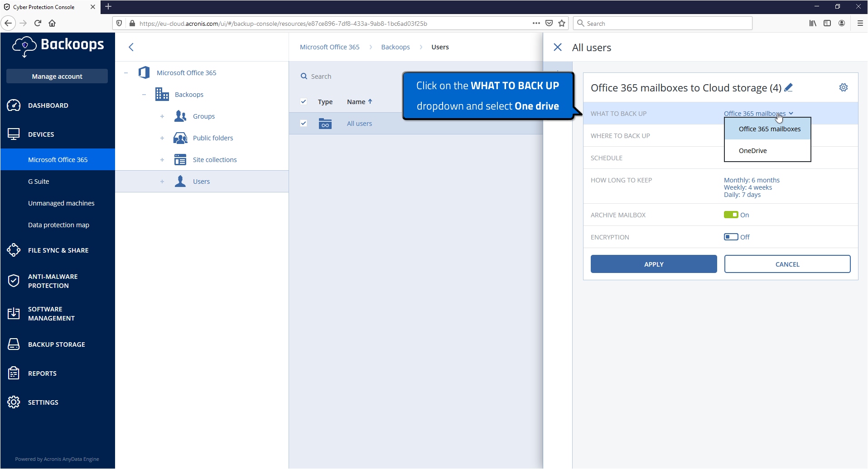Expand the Groups tree node
Screen dimensions: 868x469
coord(162,116)
